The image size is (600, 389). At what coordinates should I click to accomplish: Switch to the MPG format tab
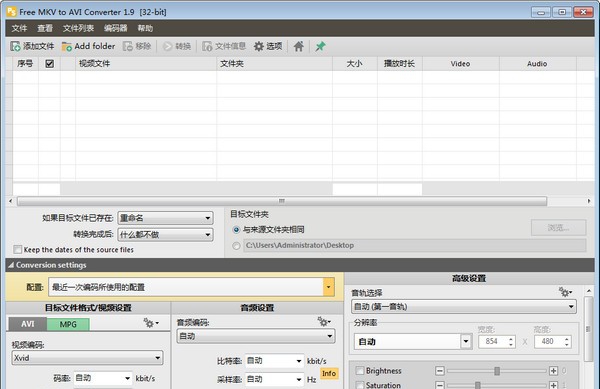coord(68,324)
